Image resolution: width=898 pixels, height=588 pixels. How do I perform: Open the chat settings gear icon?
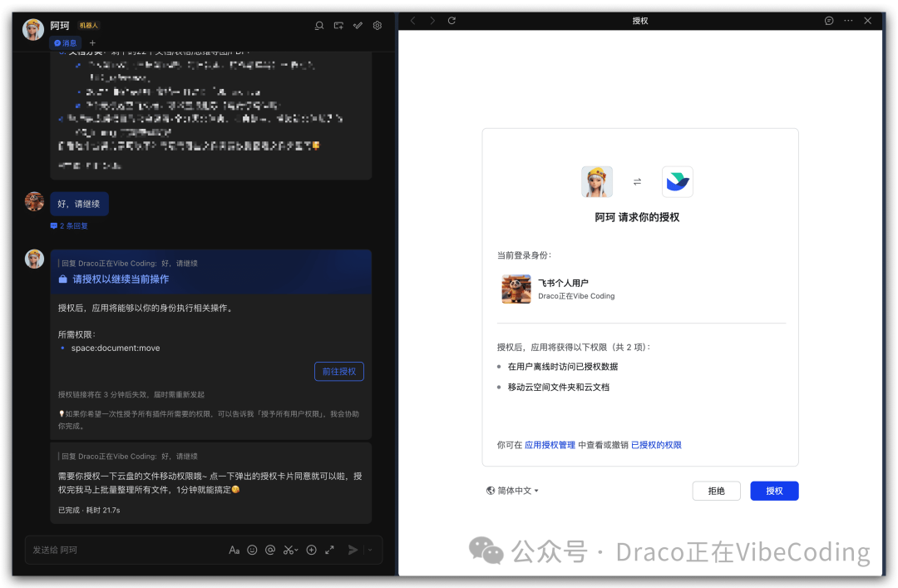point(377,26)
